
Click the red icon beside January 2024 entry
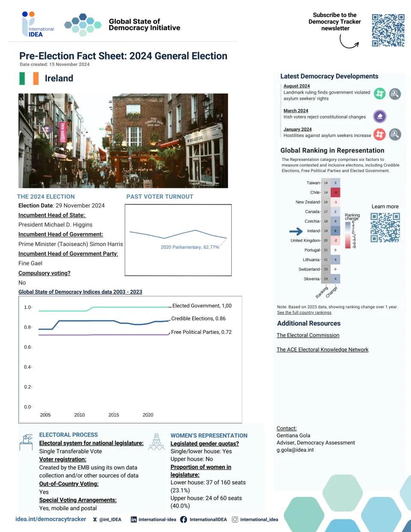point(380,134)
